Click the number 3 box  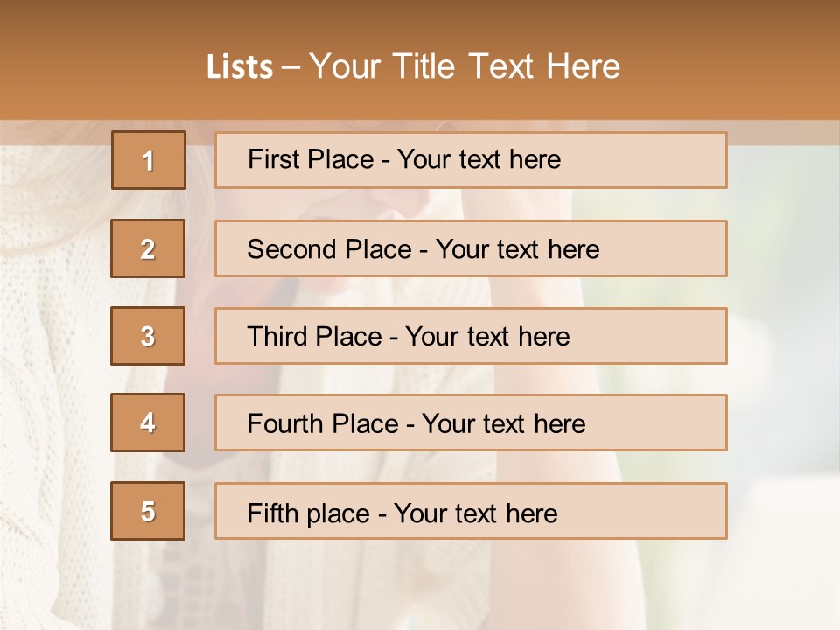point(148,336)
